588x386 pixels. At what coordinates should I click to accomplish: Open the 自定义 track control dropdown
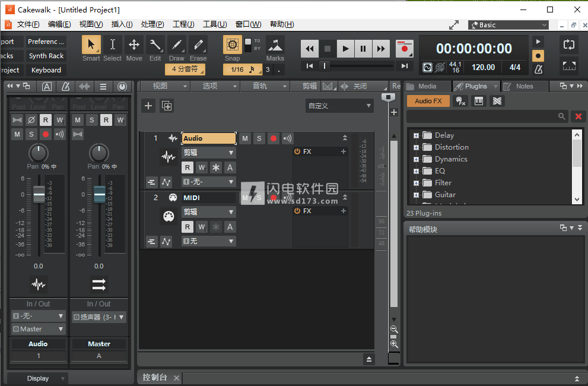pyautogui.click(x=339, y=106)
